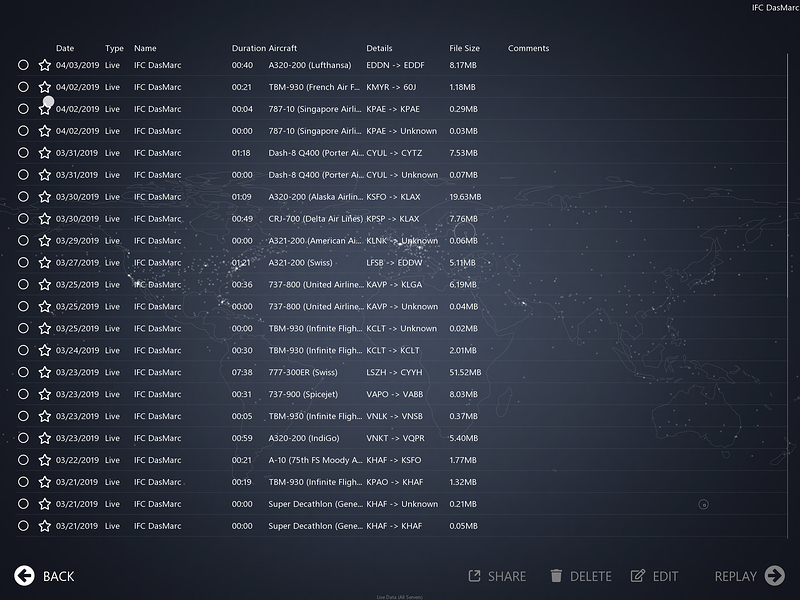Select the CRJ-700 (Delta) replay radio button

(23, 219)
